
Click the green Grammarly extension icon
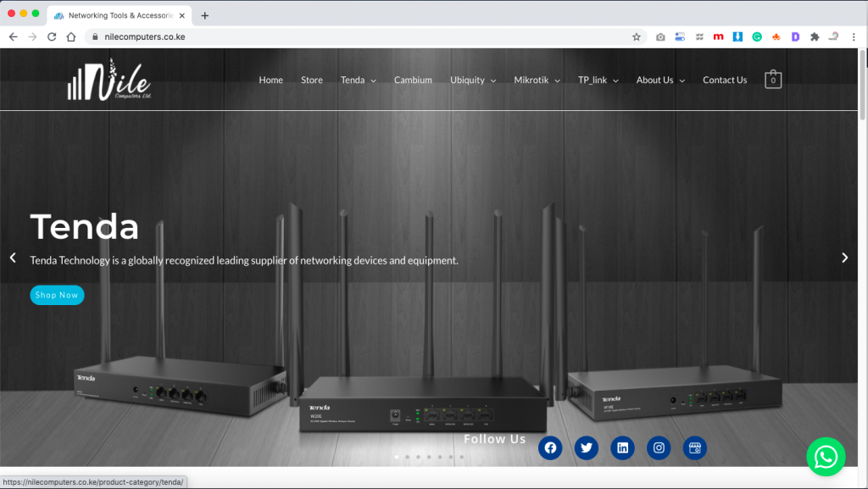pyautogui.click(x=757, y=37)
